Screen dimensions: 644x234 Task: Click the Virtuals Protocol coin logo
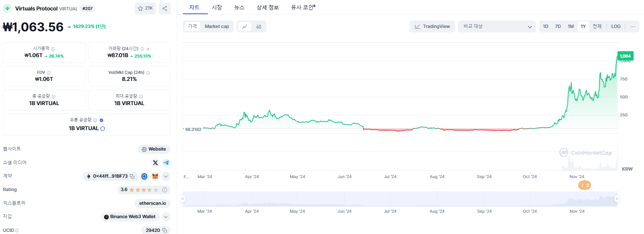(7, 8)
